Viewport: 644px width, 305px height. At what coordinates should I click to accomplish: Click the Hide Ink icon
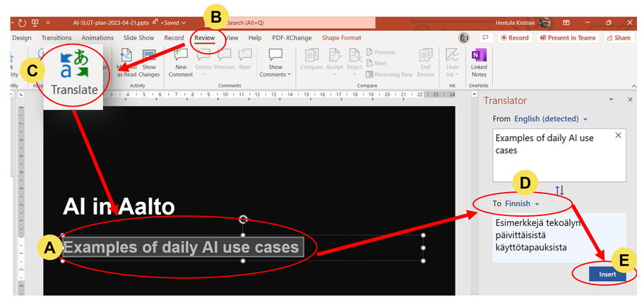pyautogui.click(x=452, y=61)
